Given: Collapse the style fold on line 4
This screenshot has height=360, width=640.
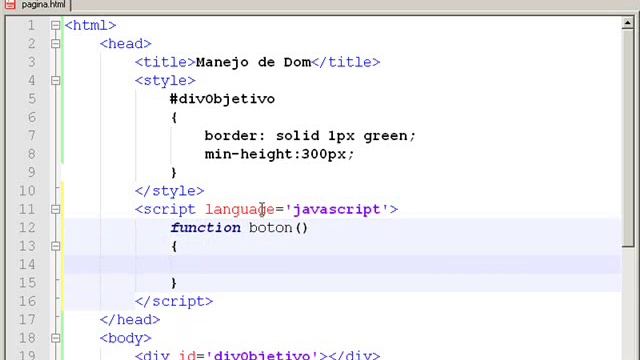Looking at the screenshot, I should (56, 80).
